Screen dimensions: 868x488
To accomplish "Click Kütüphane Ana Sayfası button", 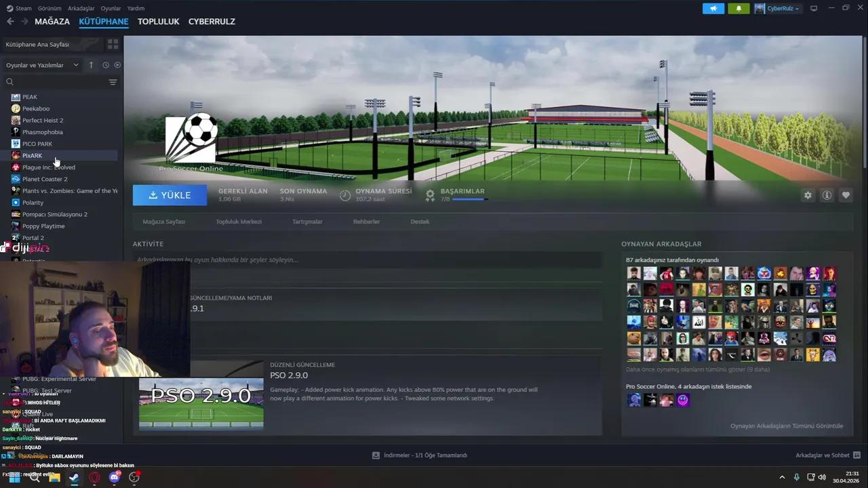I will 52,44.
